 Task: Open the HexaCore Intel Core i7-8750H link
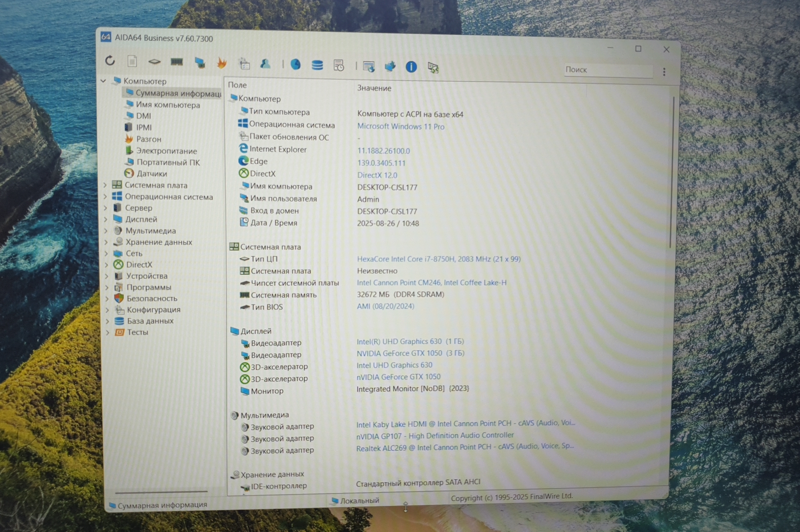pyautogui.click(x=438, y=259)
